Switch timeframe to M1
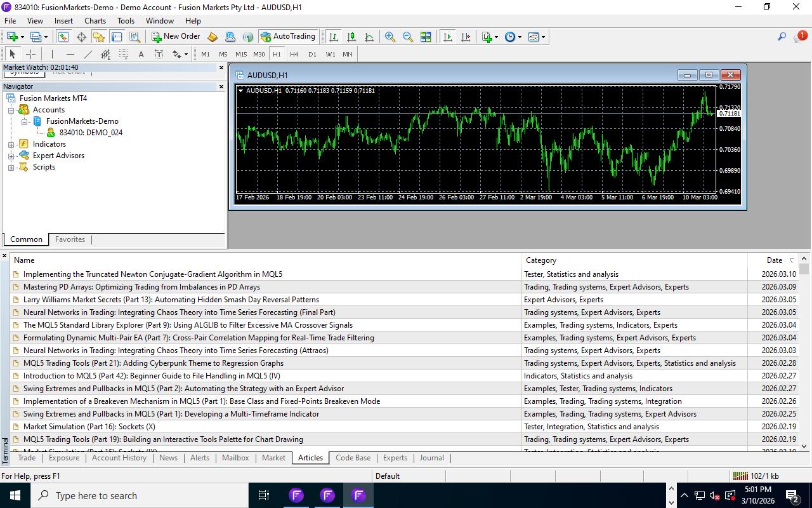812x508 pixels. (205, 54)
